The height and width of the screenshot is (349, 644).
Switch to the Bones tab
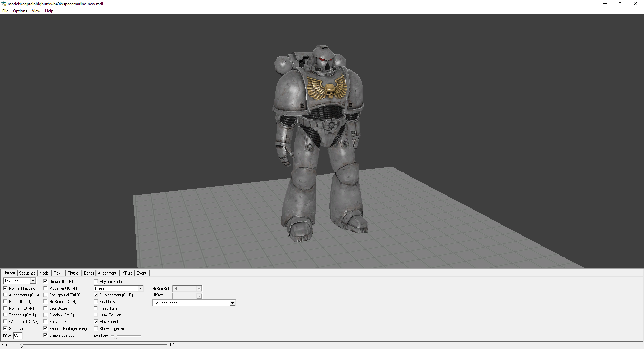(x=89, y=273)
